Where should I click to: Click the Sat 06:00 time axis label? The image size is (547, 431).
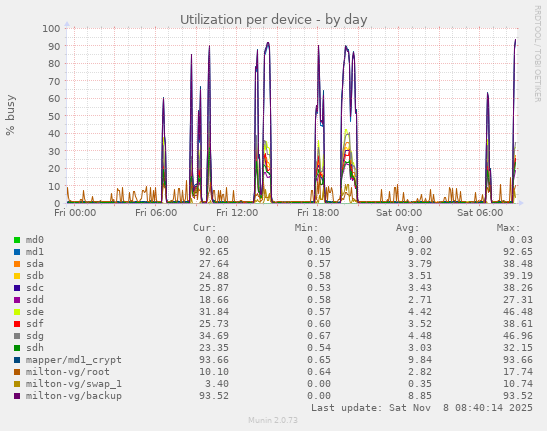480,213
